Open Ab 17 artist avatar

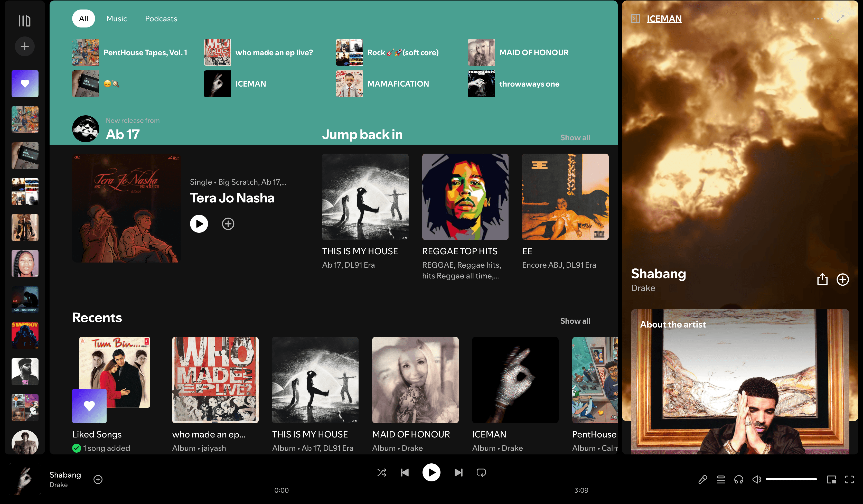pyautogui.click(x=86, y=129)
